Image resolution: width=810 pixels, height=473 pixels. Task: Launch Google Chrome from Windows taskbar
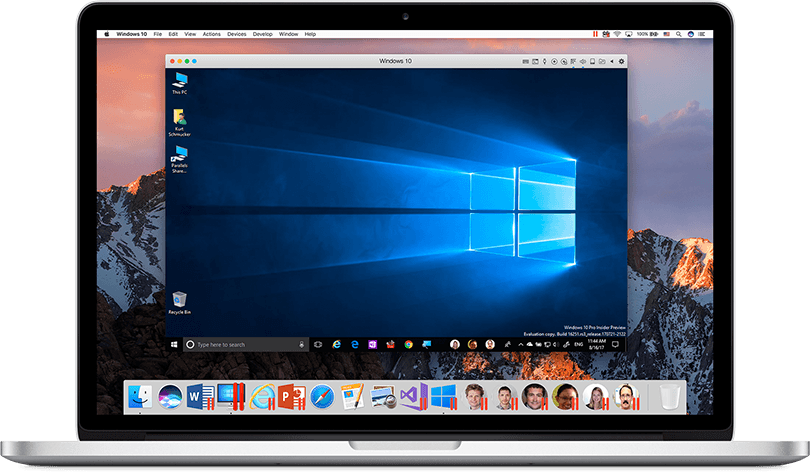[409, 344]
